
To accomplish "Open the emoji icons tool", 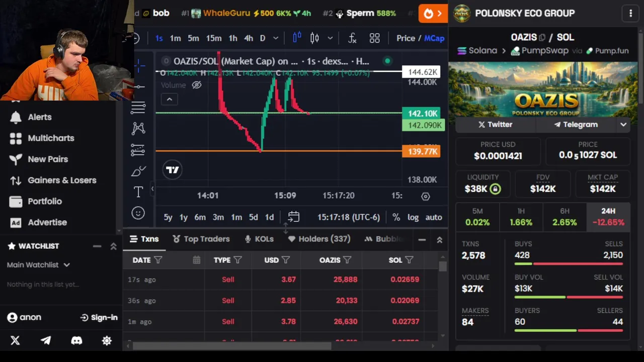I will coord(138,213).
